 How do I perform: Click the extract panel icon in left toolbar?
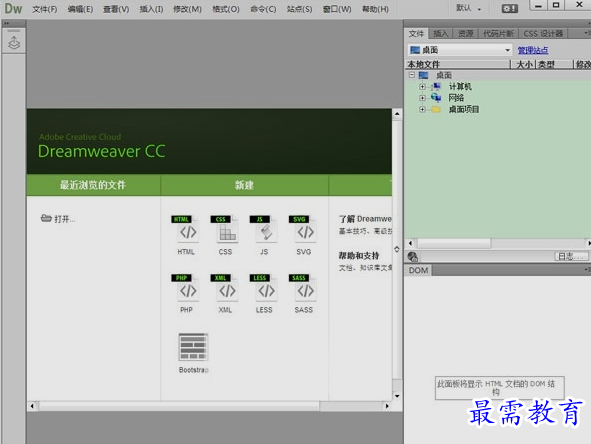point(14,43)
